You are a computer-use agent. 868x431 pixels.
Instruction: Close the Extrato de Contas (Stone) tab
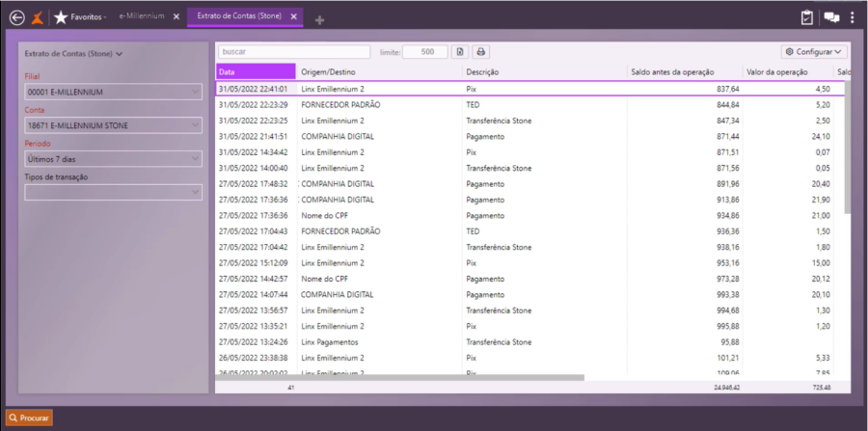(294, 17)
